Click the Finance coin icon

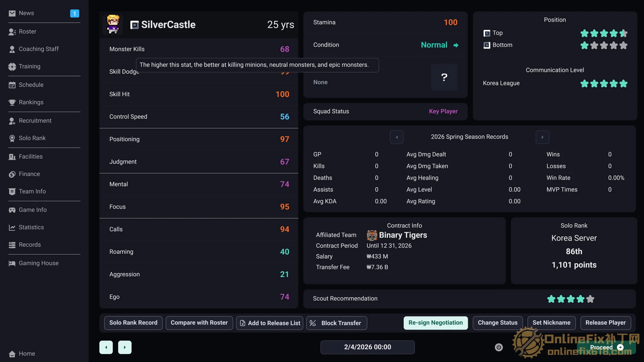12,174
